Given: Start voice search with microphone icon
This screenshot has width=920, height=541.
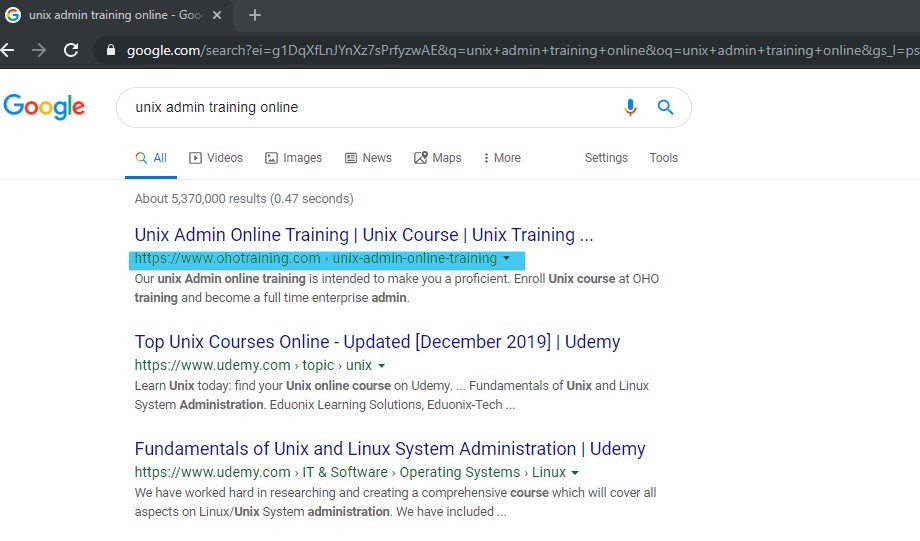Looking at the screenshot, I should (x=630, y=107).
